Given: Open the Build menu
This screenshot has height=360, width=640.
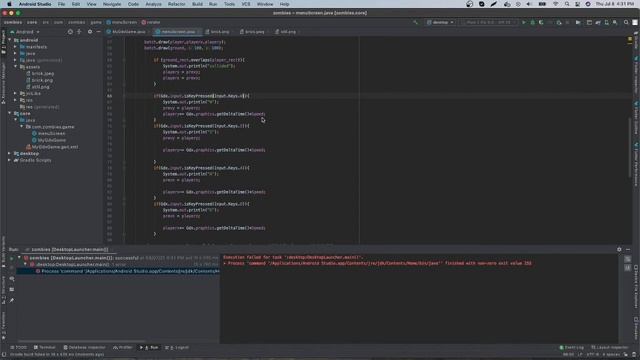Looking at the screenshot, I should click(x=197, y=4).
